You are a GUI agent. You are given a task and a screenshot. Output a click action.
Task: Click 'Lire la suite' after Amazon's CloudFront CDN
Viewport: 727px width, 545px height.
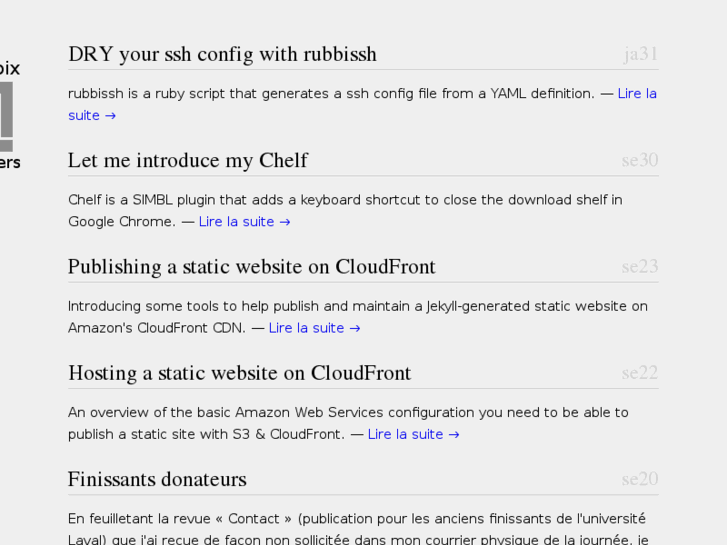pyautogui.click(x=314, y=328)
